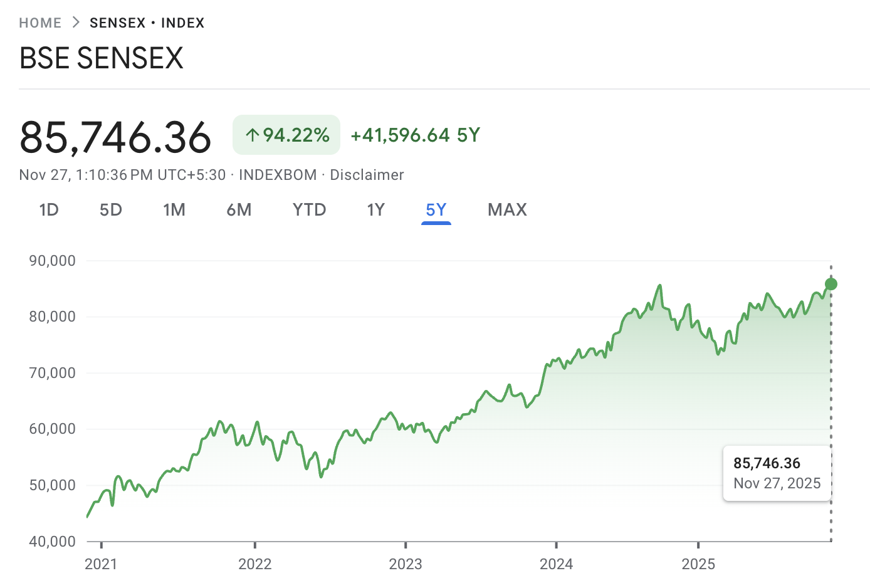Select the 5D chart view

click(x=111, y=210)
